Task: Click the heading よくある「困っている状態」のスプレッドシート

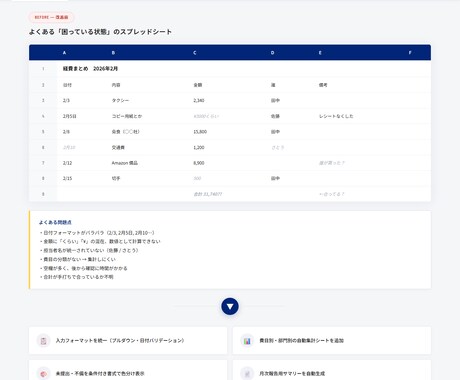Action: point(100,32)
